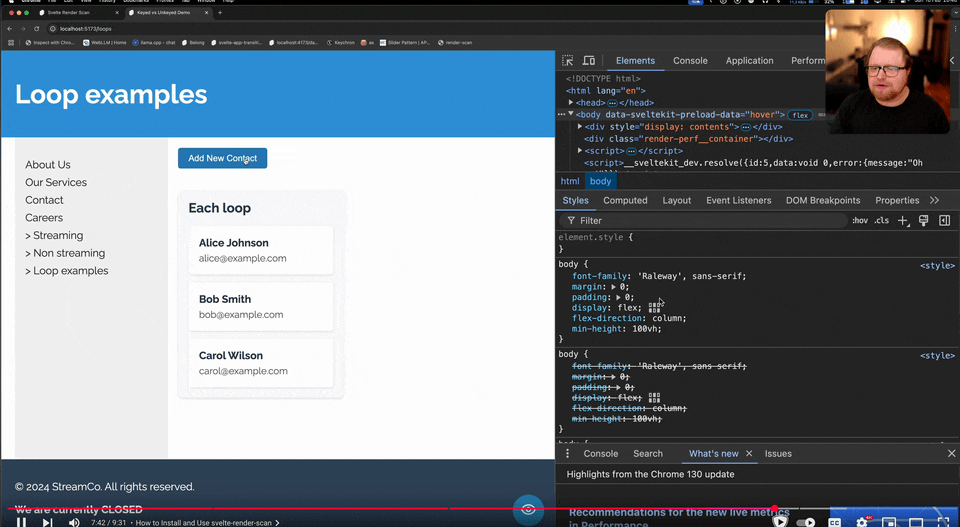Select the Computed styles tab
This screenshot has width=960, height=527.
tap(624, 200)
